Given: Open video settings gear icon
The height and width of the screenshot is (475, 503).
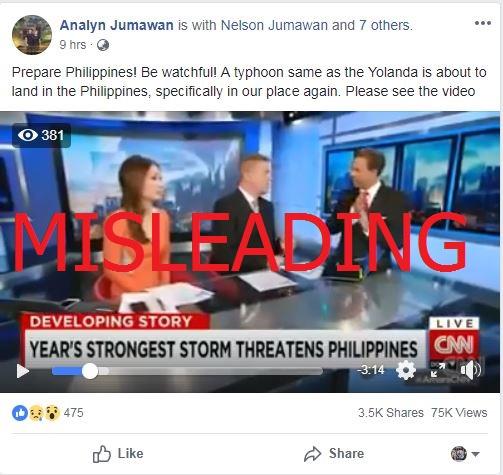Looking at the screenshot, I should pyautogui.click(x=406, y=370).
